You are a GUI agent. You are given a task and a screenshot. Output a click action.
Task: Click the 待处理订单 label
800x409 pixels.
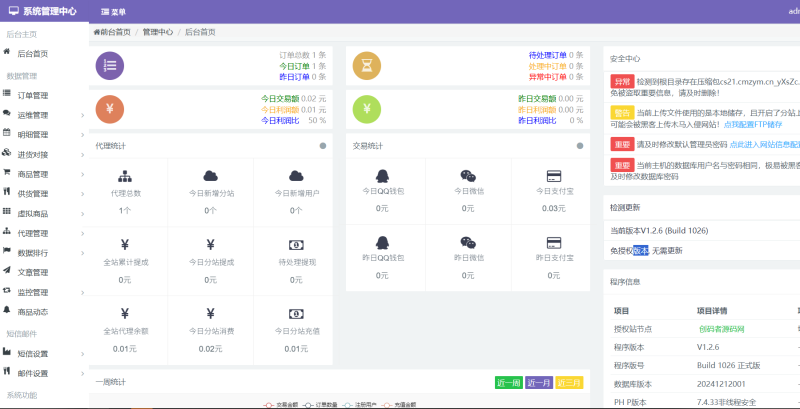[x=547, y=55]
